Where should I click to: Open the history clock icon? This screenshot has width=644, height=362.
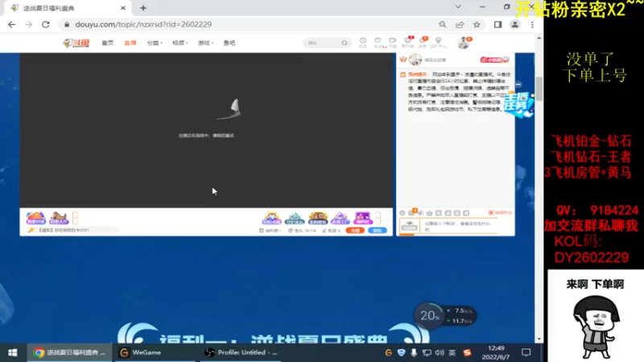pos(363,43)
